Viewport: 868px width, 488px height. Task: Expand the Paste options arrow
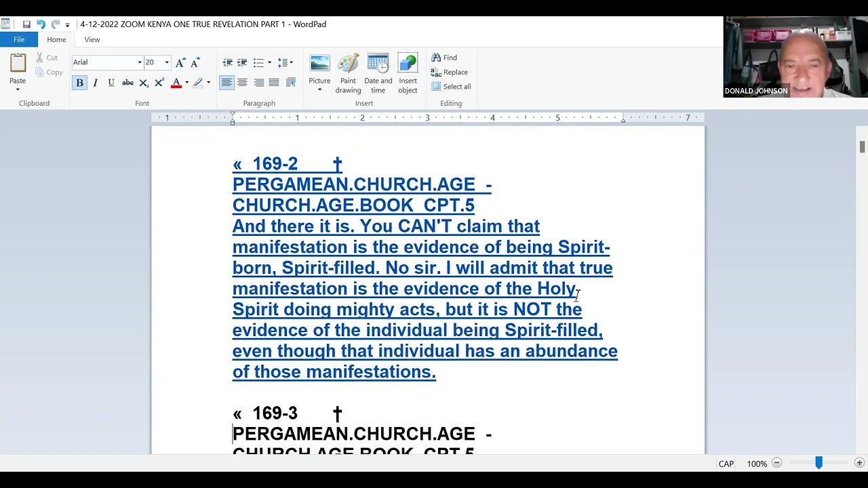click(x=18, y=89)
